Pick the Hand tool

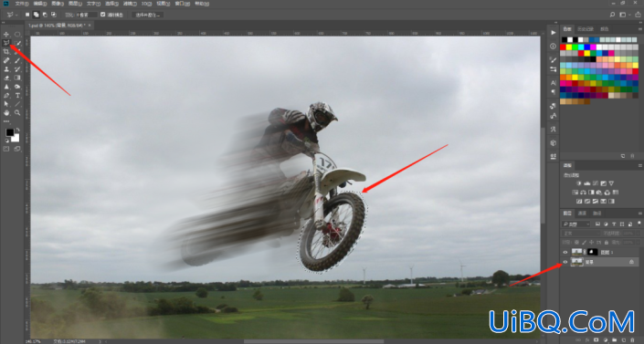pyautogui.click(x=6, y=112)
